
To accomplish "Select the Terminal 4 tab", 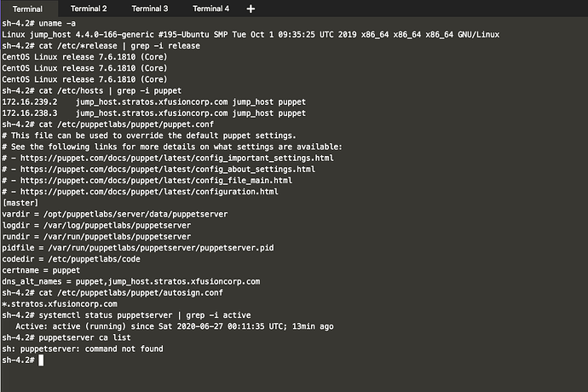I will (x=210, y=9).
